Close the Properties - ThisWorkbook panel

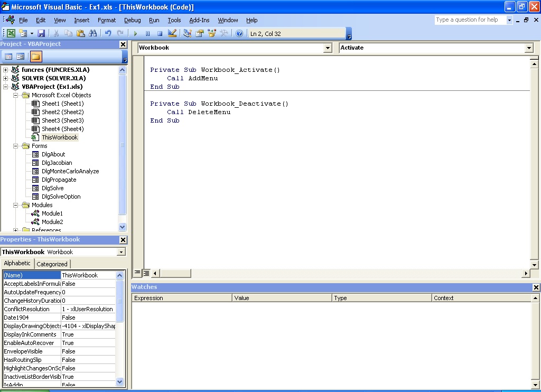coord(123,239)
